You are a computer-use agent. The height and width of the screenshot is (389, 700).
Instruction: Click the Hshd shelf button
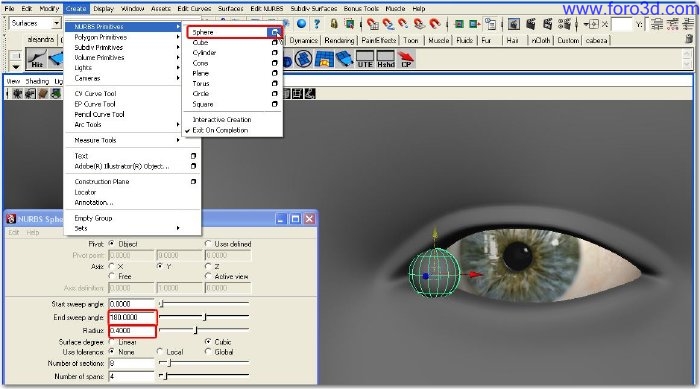click(386, 59)
